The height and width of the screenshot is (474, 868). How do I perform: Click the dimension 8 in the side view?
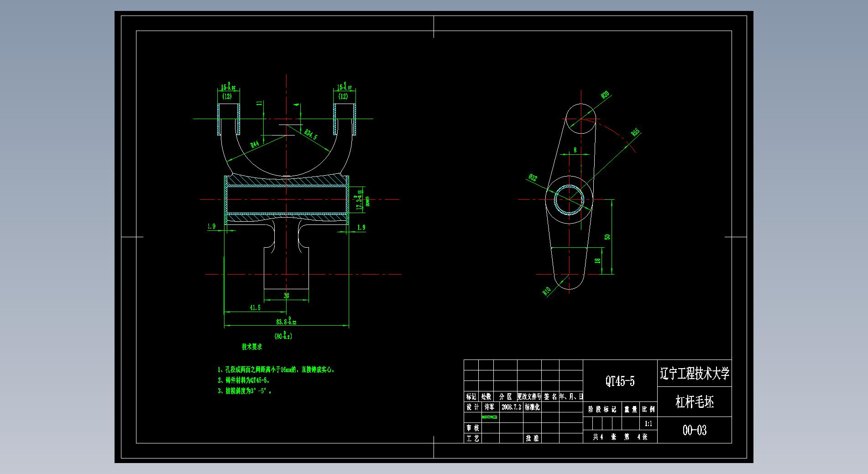click(x=575, y=150)
